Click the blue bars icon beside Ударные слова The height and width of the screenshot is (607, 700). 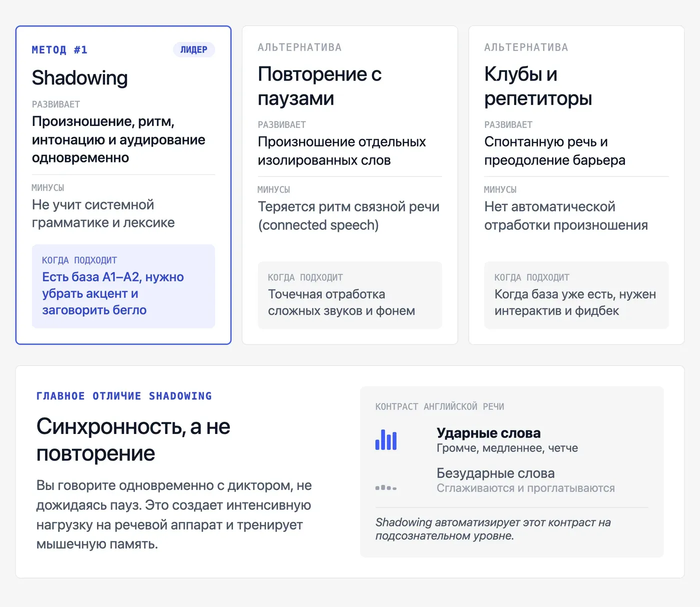[x=386, y=440]
